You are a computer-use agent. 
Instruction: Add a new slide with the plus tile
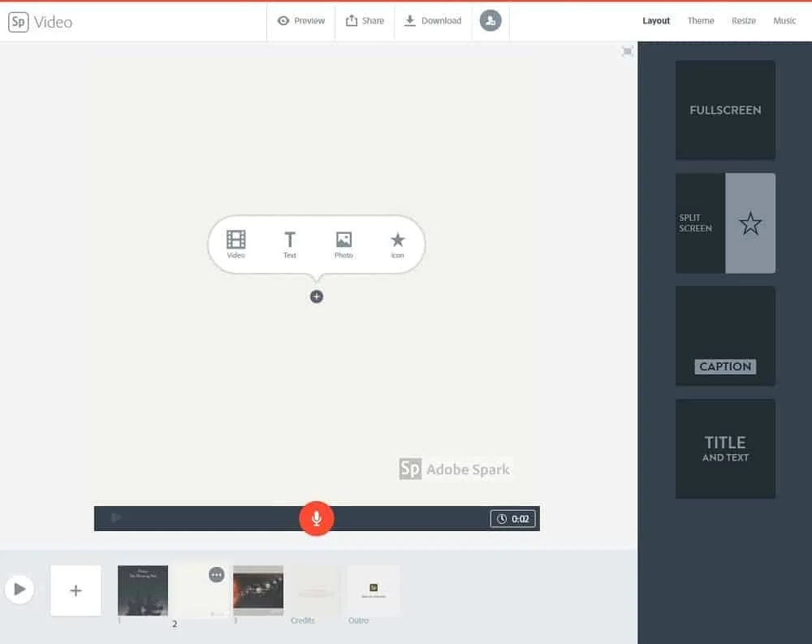pos(76,590)
